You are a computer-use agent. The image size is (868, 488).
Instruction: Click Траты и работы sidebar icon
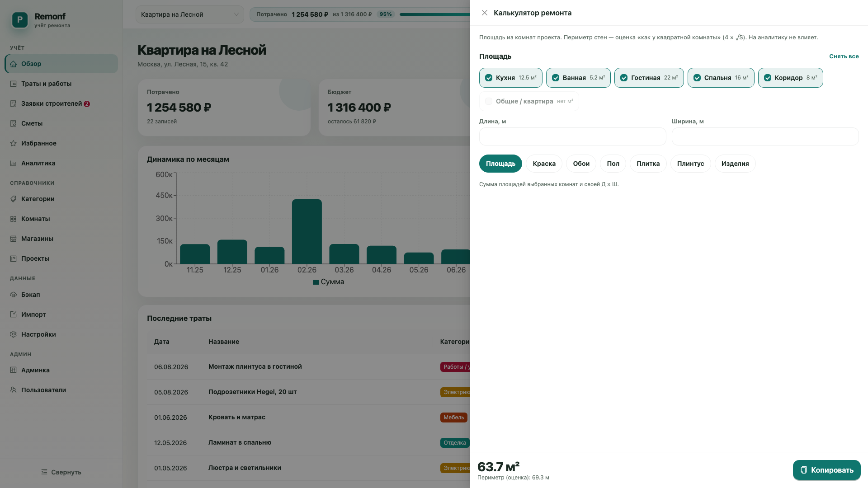[14, 84]
